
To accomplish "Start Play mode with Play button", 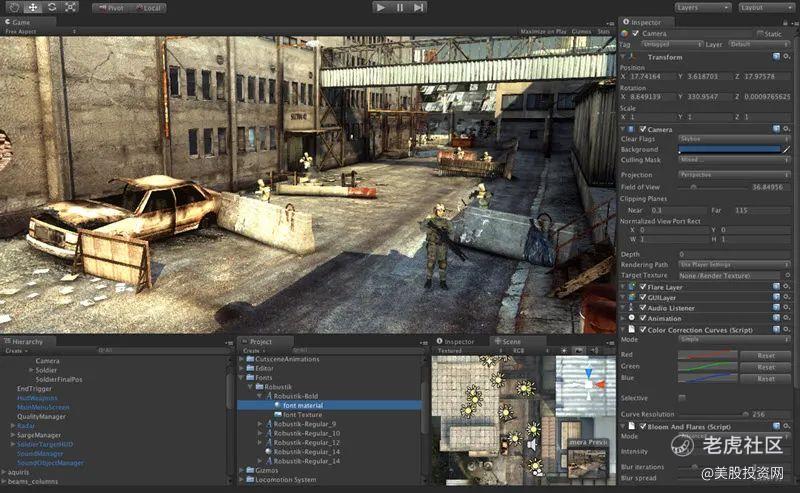I will (380, 7).
